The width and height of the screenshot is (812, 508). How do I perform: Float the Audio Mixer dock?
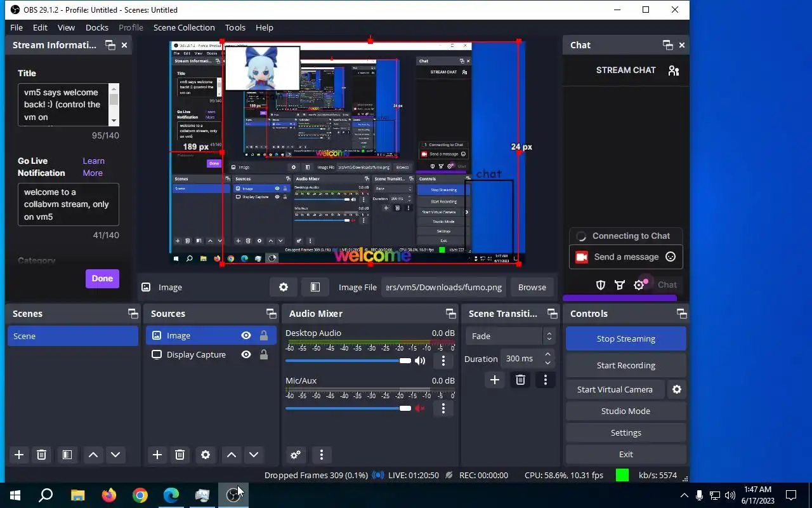450,314
